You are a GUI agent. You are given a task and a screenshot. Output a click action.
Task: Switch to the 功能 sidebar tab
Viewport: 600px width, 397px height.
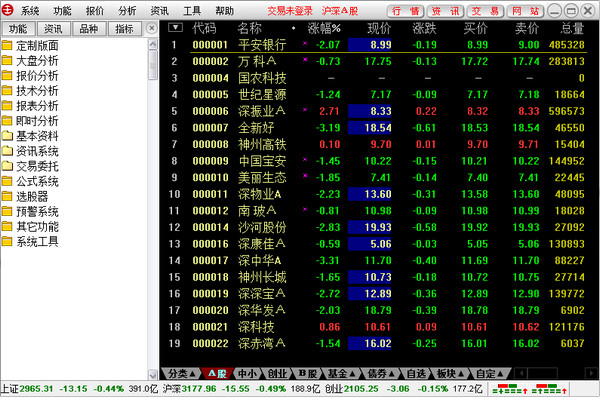[x=18, y=29]
